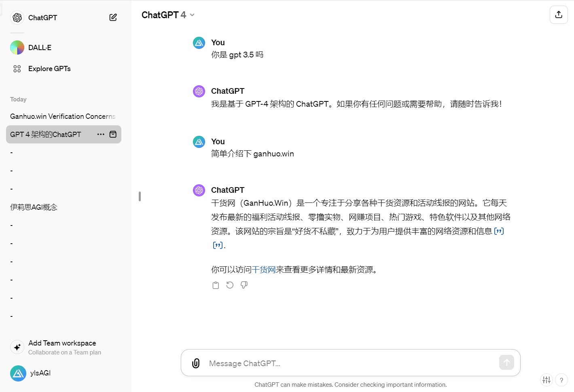
Task: Select the prompt text 简单介绍下 ganhuo.win
Action: click(252, 154)
